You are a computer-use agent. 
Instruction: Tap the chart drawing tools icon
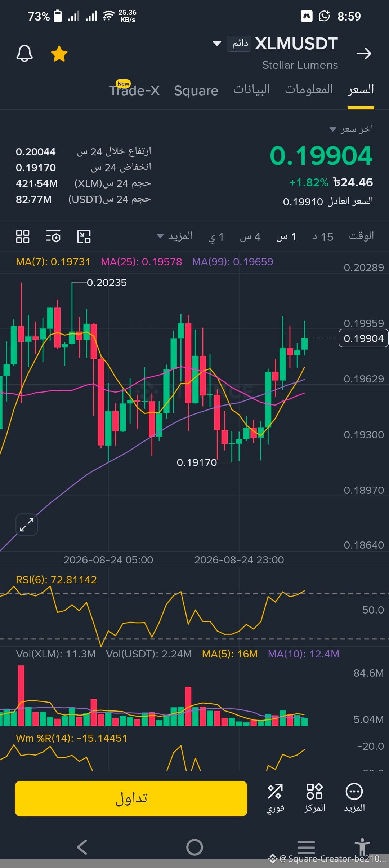[x=84, y=236]
